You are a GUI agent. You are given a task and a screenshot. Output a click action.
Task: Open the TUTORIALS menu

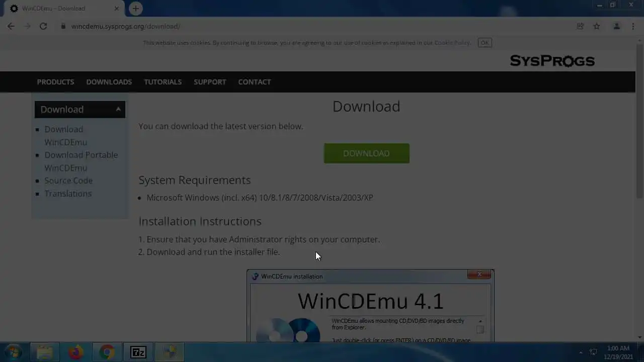pos(163,82)
